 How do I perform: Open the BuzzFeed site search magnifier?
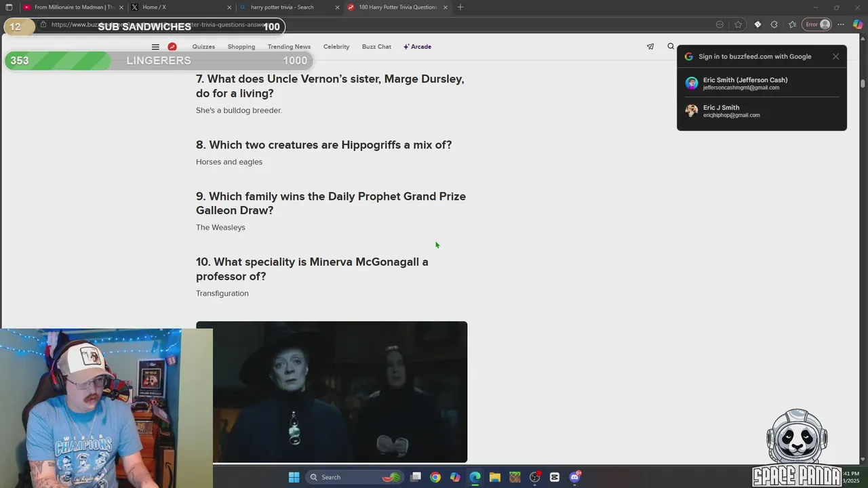(671, 47)
